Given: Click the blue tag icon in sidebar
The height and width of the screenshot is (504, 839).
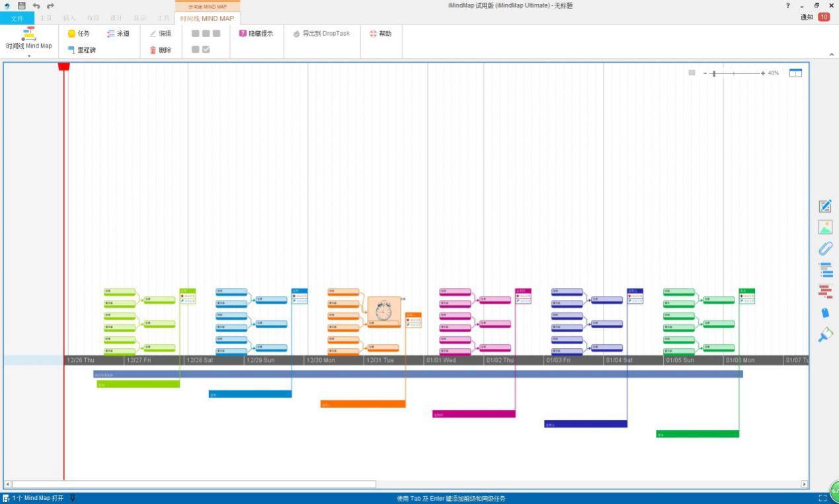Looking at the screenshot, I should 825,313.
